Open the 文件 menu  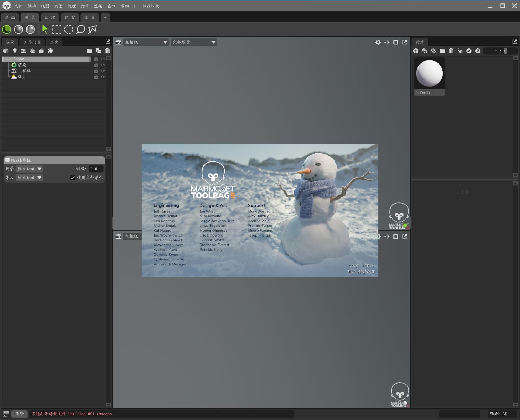[x=18, y=6]
